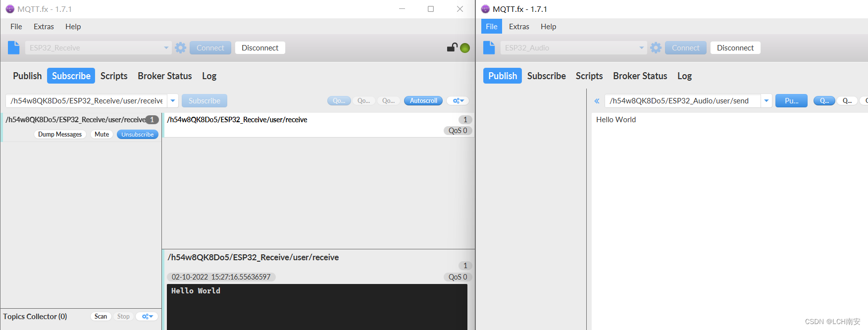The width and height of the screenshot is (868, 330).
Task: Click QoS 0 badge on the message list row
Action: coord(458,131)
